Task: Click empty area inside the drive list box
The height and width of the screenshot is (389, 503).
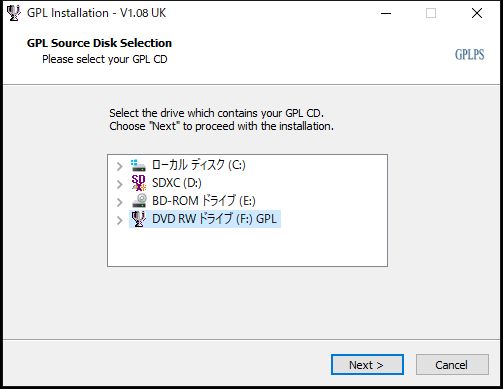Action: click(x=247, y=247)
